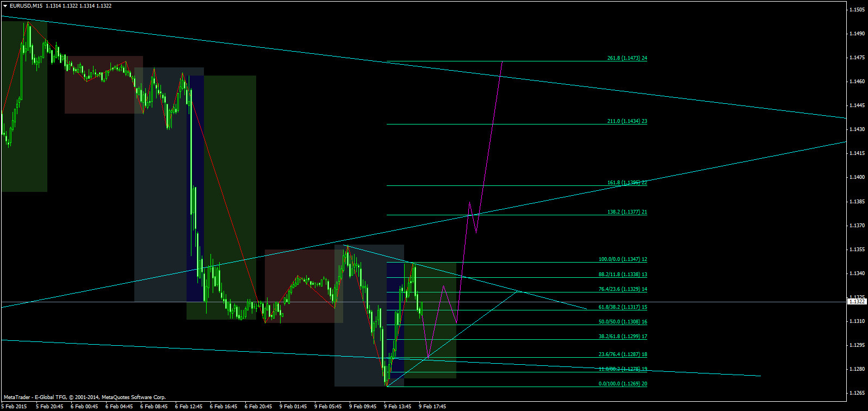Open the chart menu arrow beside EURUSD,M15
Image resolution: width=868 pixels, height=411 pixels.
coord(5,6)
